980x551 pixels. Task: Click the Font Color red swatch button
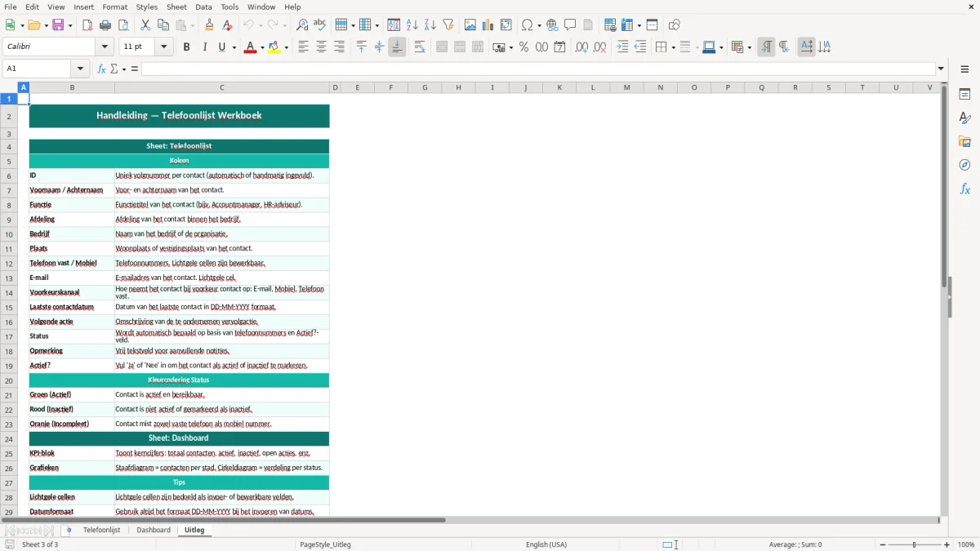point(249,47)
